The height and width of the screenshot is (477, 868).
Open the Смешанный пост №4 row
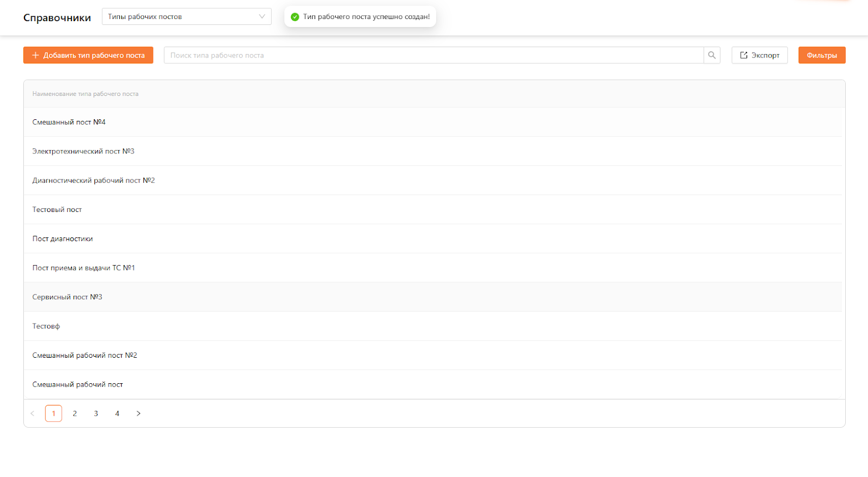69,123
